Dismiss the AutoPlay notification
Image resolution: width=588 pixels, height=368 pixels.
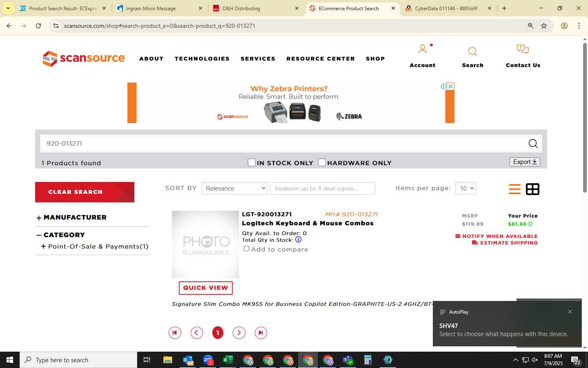coord(570,312)
